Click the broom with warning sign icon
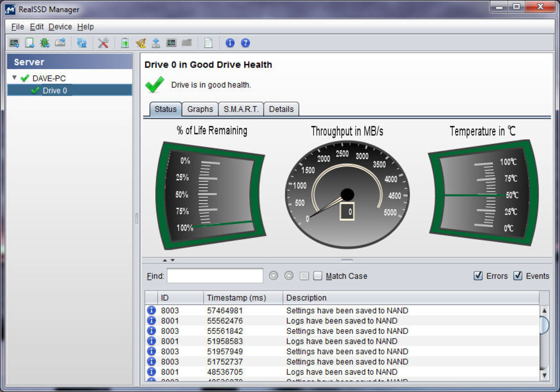 pos(140,43)
